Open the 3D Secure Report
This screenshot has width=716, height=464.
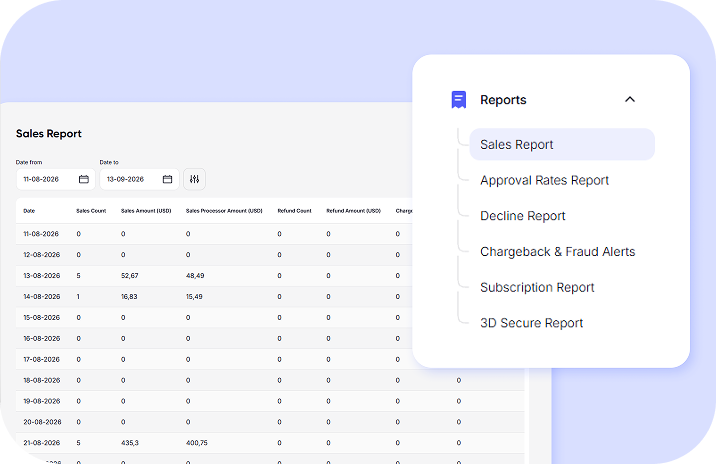point(532,323)
